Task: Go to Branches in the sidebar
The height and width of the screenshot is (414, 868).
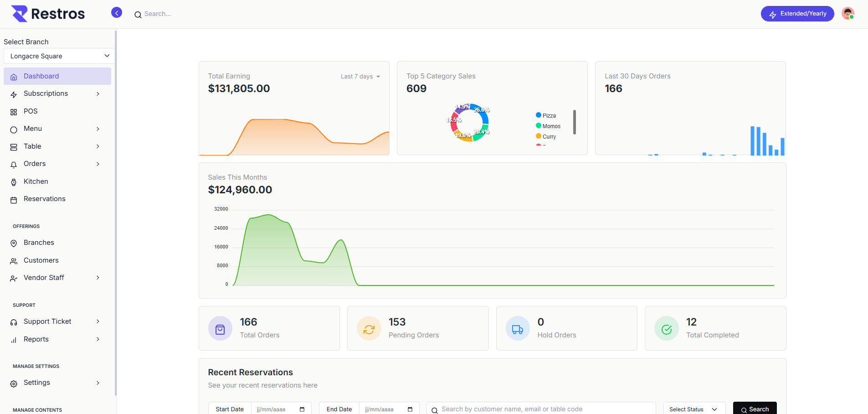Action: click(x=39, y=243)
